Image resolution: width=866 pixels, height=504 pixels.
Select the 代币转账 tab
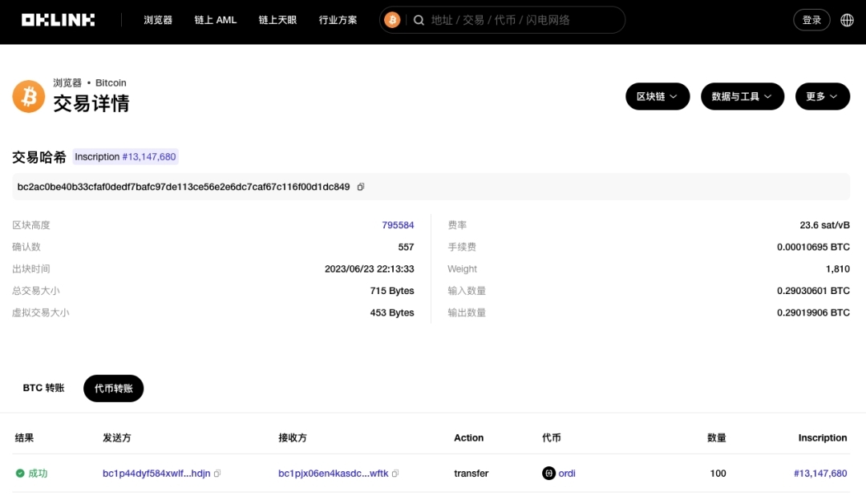pos(113,388)
